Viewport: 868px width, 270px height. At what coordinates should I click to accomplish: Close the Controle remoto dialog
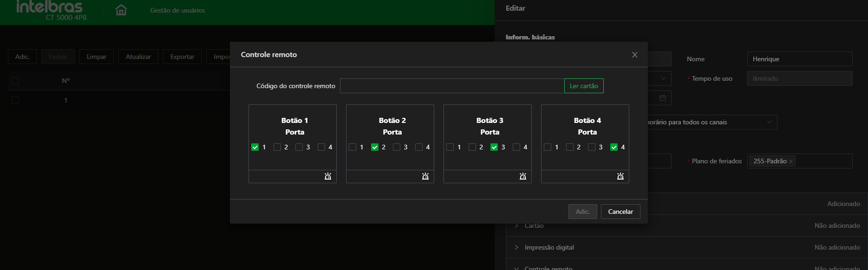click(x=634, y=55)
